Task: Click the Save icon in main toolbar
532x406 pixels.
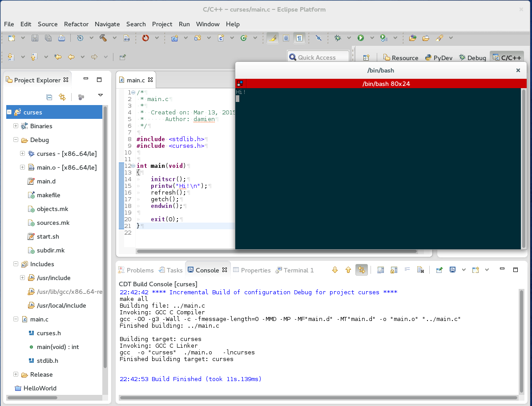Action: (35, 38)
